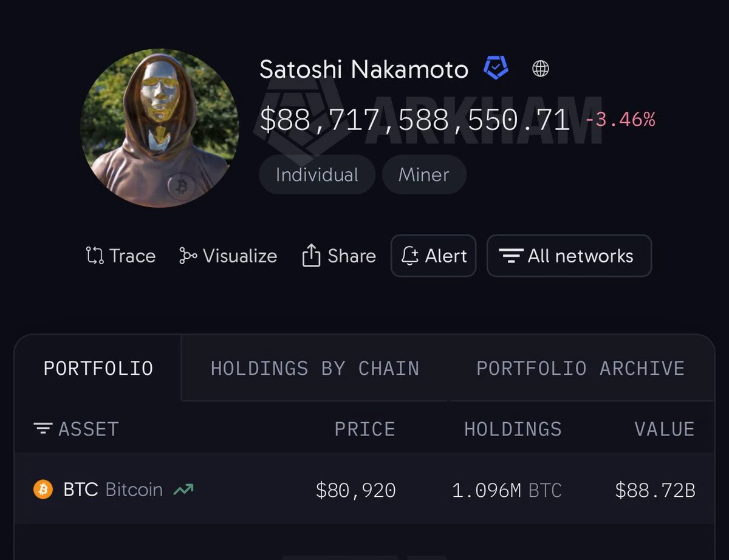Open the Visualize graph icon
The width and height of the screenshot is (729, 560).
188,256
